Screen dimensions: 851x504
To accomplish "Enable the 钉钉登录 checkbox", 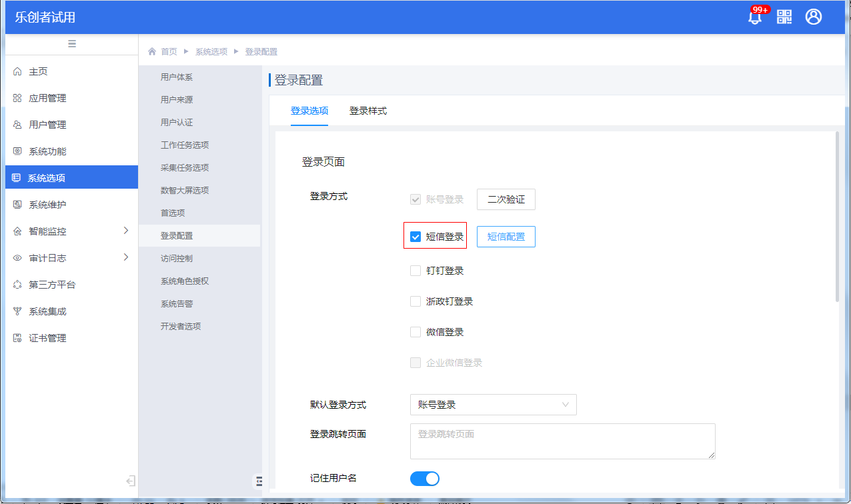I will pyautogui.click(x=415, y=271).
